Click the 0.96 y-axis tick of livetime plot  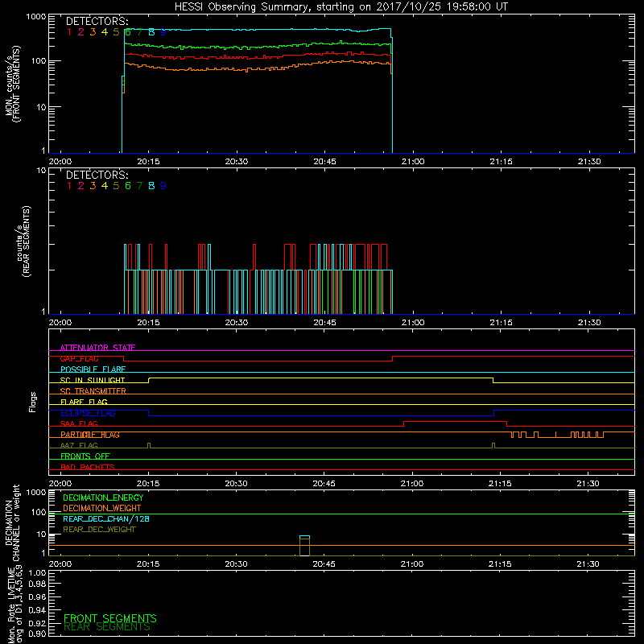click(x=37, y=597)
